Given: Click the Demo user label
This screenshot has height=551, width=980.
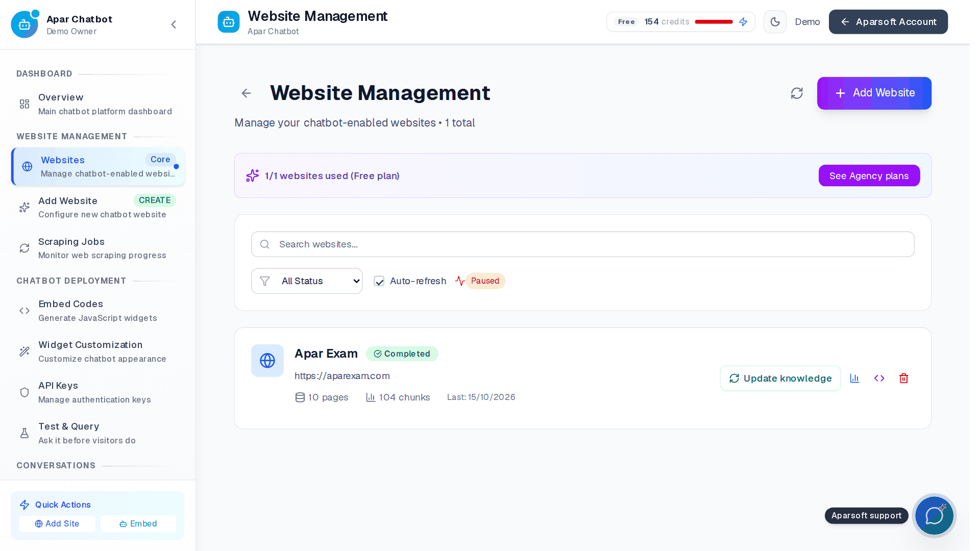Looking at the screenshot, I should (x=807, y=22).
